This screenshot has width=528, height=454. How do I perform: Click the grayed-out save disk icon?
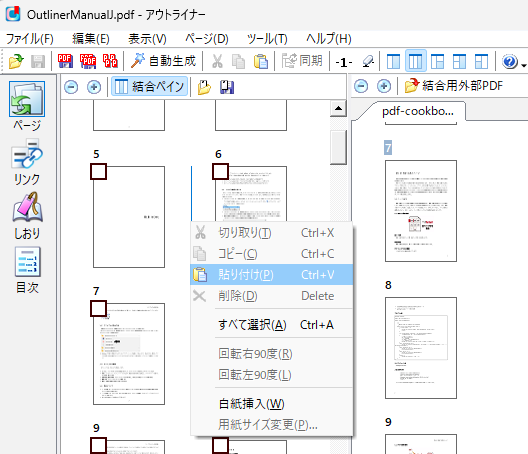point(38,61)
